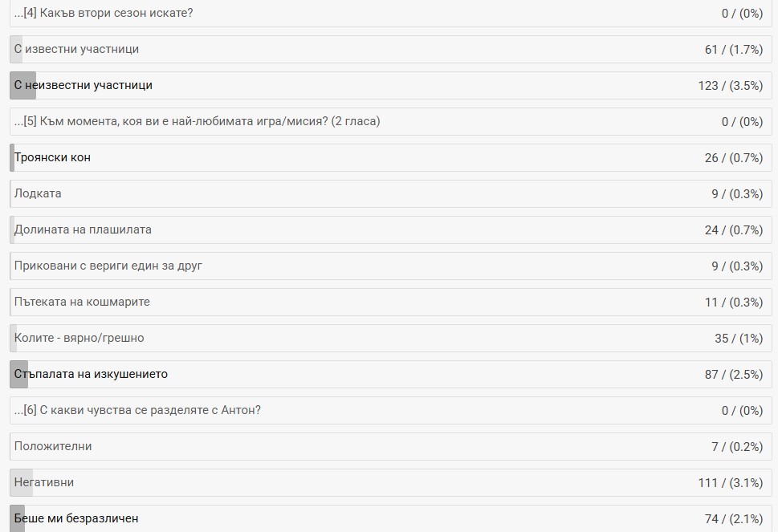Choose 'Колите - вярно/грешно' poll row
Viewport: 778px width, 532px height.
(79, 339)
